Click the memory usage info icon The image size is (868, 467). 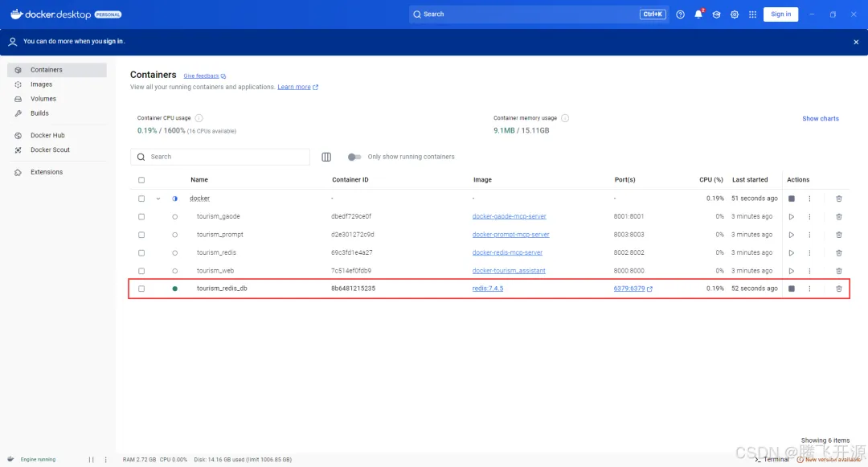tap(565, 118)
